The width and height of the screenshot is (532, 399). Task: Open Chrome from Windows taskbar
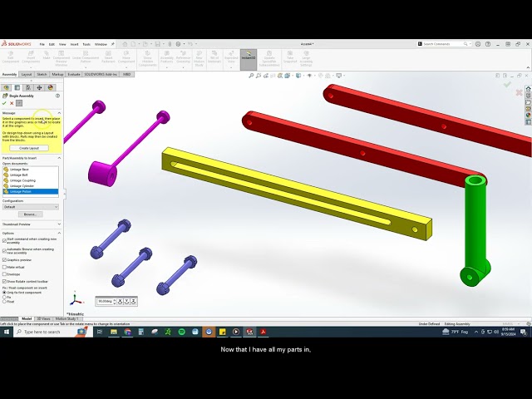coord(127,332)
